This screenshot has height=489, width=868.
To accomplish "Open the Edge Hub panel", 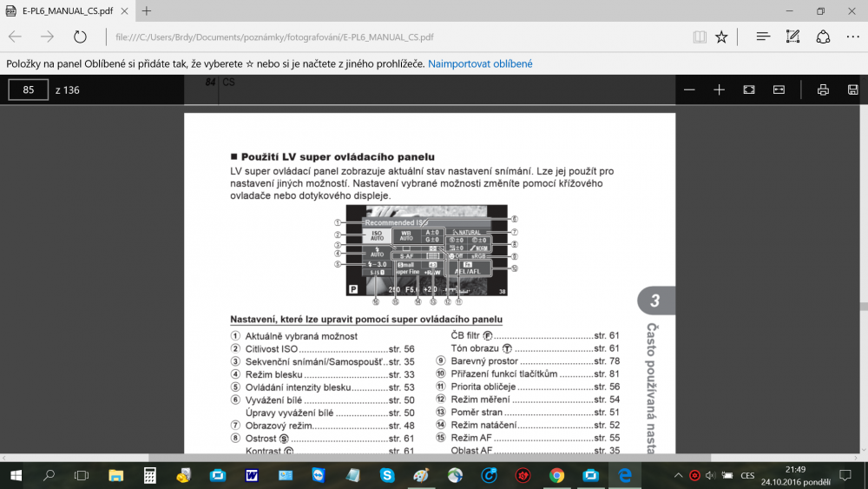I will click(763, 36).
